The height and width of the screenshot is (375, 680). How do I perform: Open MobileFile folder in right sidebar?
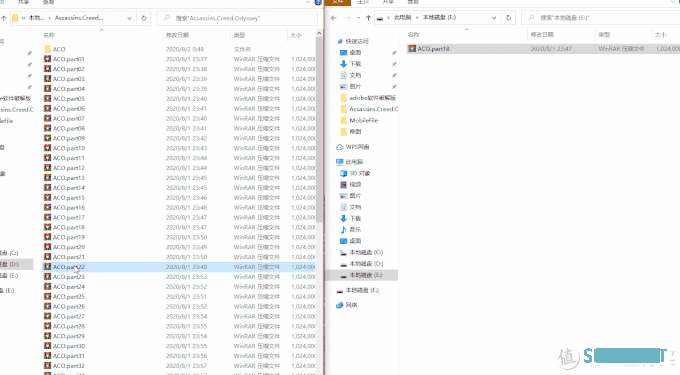pos(364,120)
